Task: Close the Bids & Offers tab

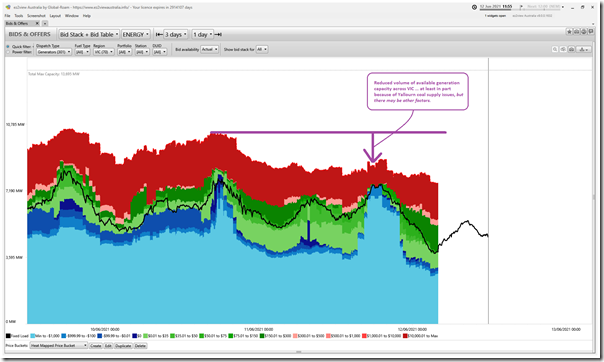Action: (37, 23)
